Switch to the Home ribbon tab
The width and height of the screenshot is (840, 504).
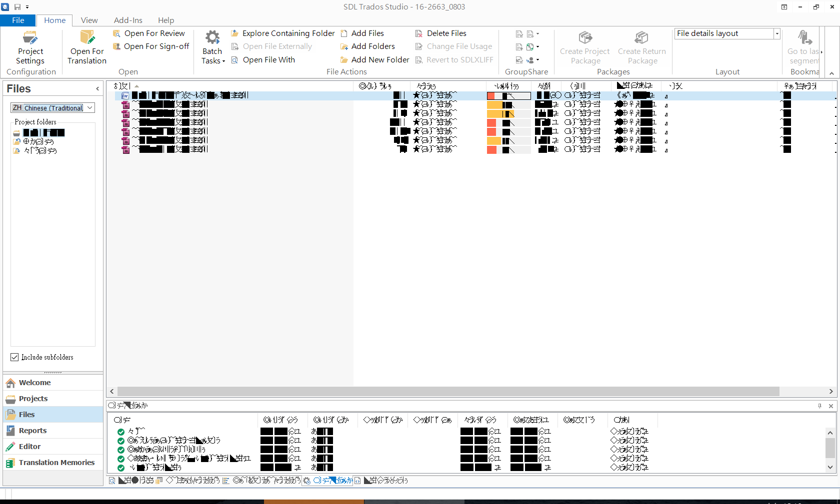(x=54, y=20)
